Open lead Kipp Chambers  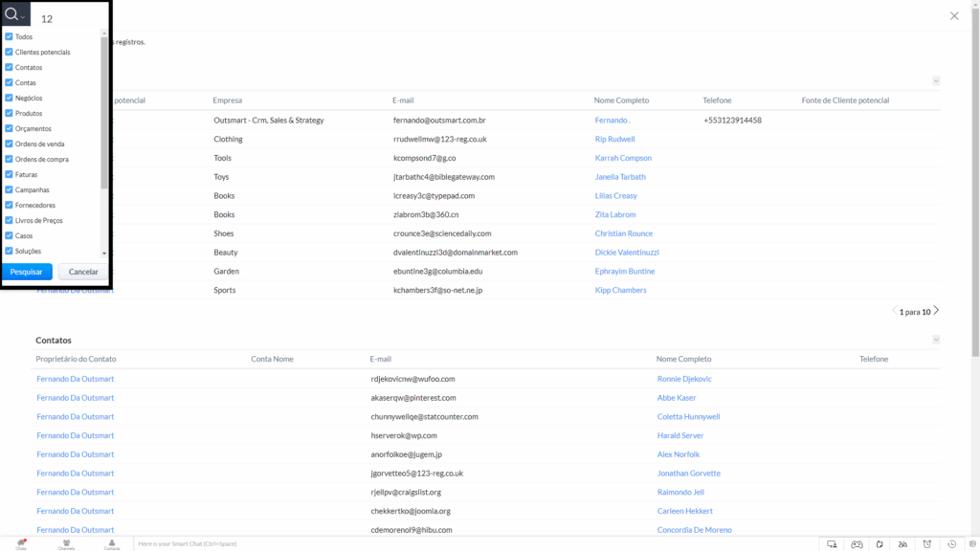click(x=620, y=291)
